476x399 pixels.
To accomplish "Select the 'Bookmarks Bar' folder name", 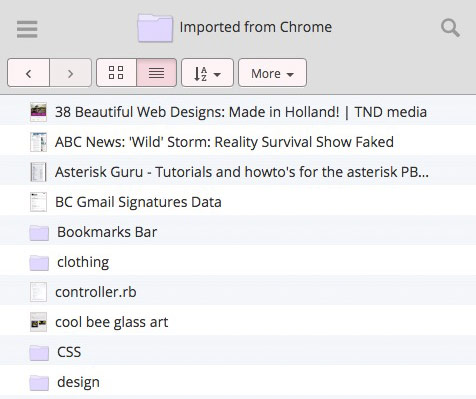I will tap(107, 232).
